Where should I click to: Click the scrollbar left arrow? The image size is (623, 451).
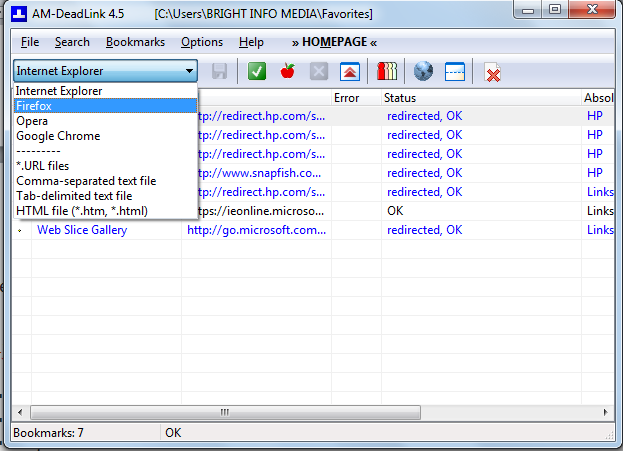20,412
